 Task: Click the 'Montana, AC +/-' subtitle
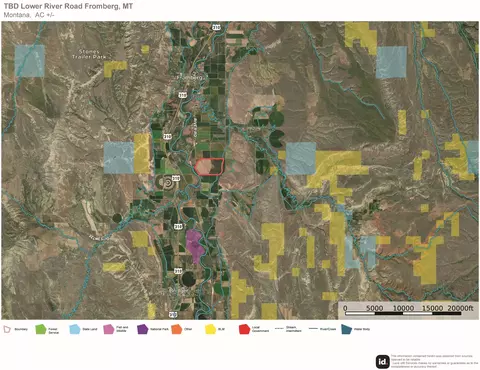tap(29, 15)
